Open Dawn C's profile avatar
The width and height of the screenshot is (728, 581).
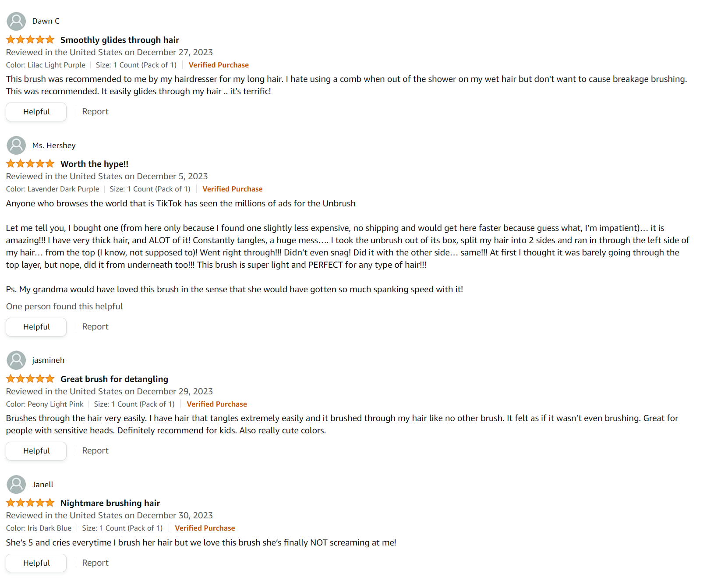[16, 21]
